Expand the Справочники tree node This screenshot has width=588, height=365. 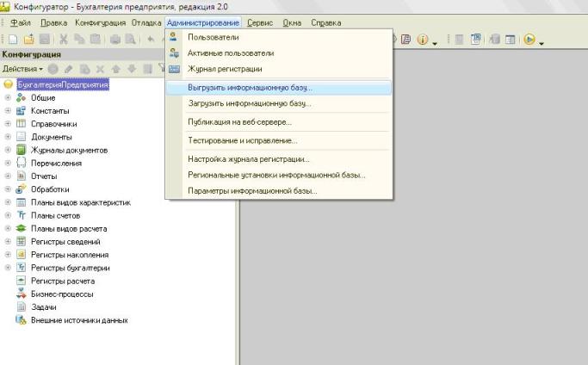(8, 123)
